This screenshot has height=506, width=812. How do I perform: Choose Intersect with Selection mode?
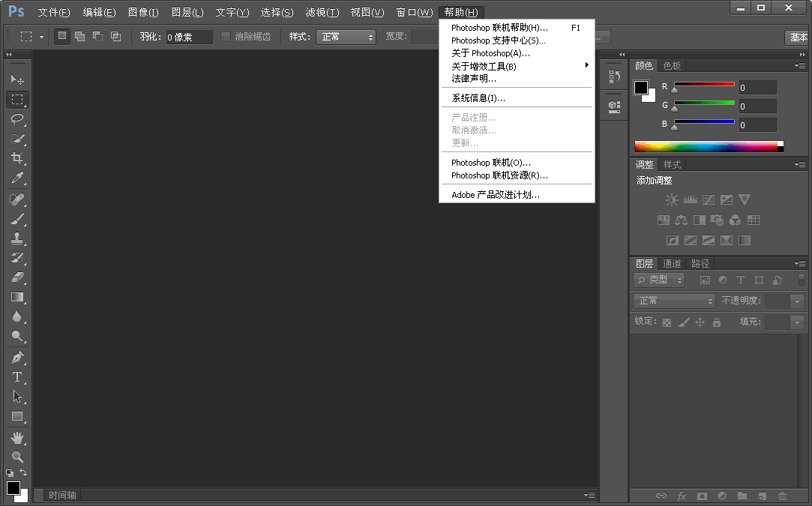[115, 36]
